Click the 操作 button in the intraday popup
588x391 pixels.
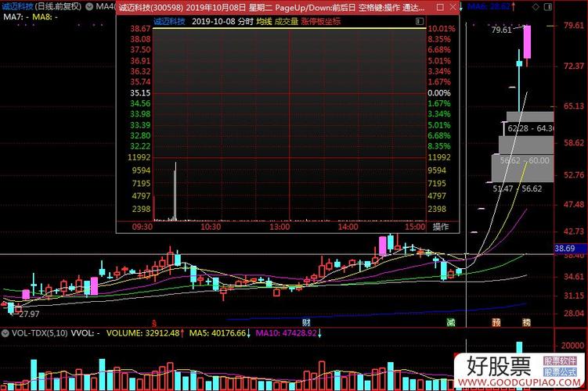pos(441,227)
